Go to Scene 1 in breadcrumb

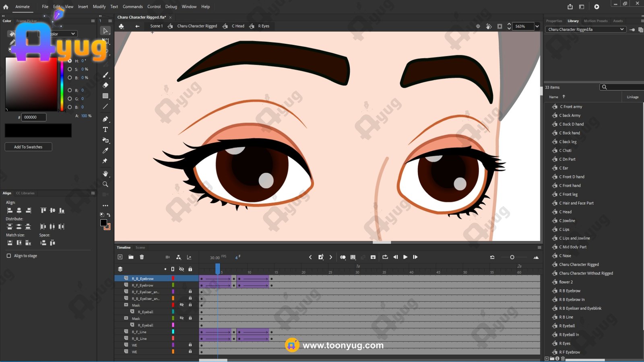156,26
